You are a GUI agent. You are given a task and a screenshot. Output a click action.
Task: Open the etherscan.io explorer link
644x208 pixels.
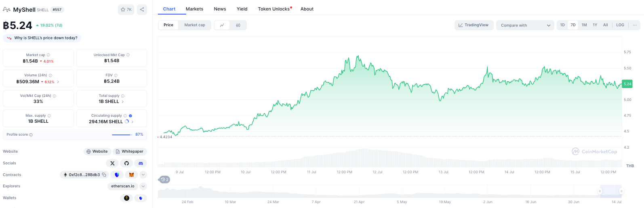click(122, 186)
